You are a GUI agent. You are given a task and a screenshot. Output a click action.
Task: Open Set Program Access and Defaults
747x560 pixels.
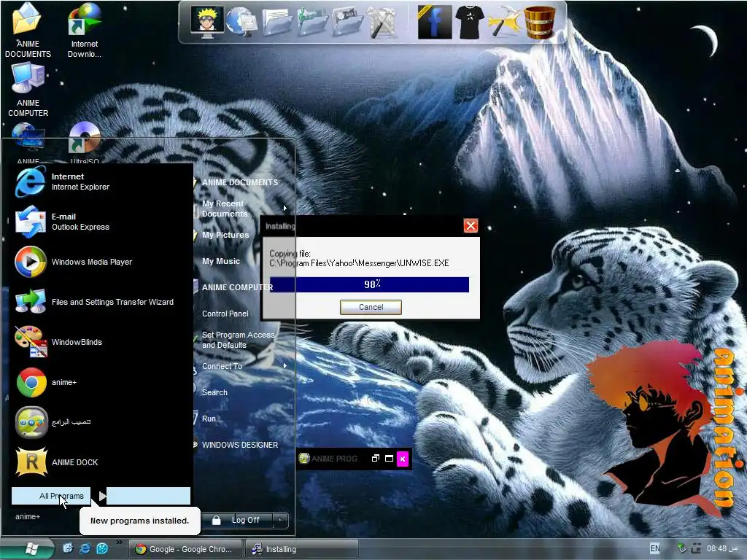pos(239,340)
